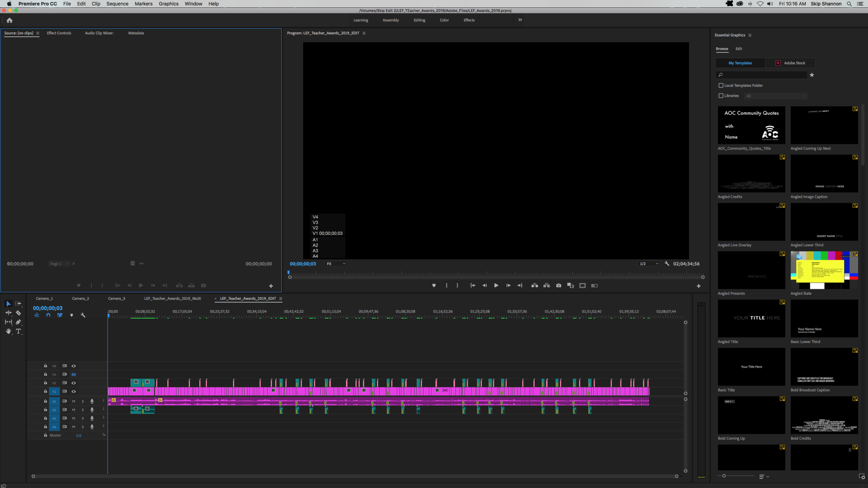The height and width of the screenshot is (488, 868).
Task: Toggle Linked Selection in timeline
Action: coord(60,315)
